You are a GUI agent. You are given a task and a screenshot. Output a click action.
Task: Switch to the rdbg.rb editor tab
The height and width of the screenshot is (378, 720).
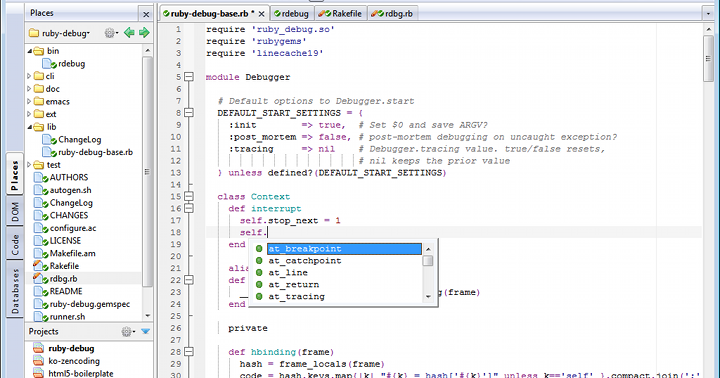(392, 14)
